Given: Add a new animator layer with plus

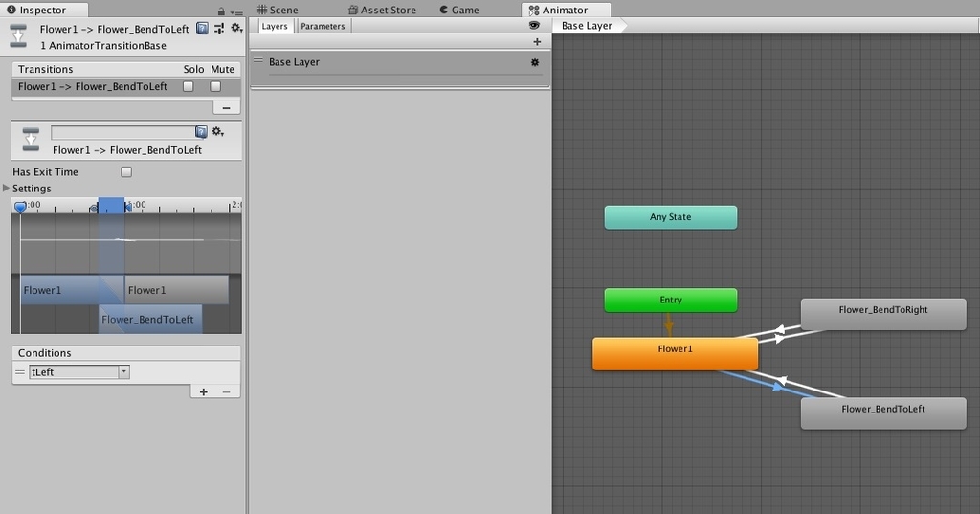Looking at the screenshot, I should [537, 42].
